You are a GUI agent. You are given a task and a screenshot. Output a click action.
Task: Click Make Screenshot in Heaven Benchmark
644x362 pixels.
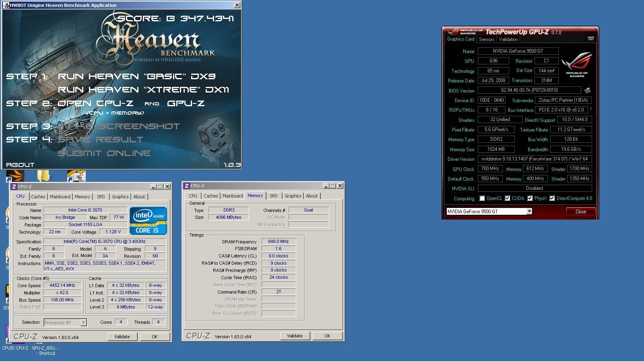(x=119, y=126)
